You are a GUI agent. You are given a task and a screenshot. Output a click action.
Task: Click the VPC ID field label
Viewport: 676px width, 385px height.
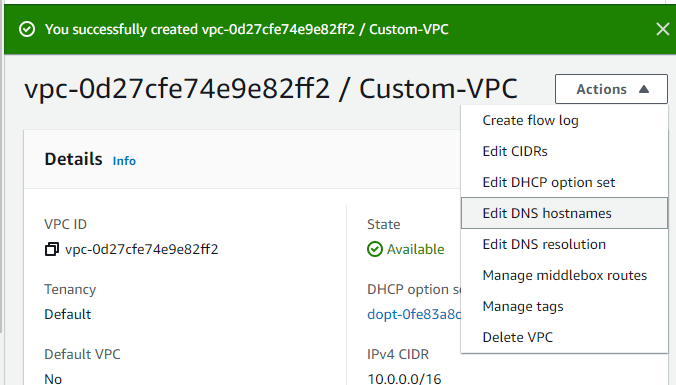click(66, 224)
